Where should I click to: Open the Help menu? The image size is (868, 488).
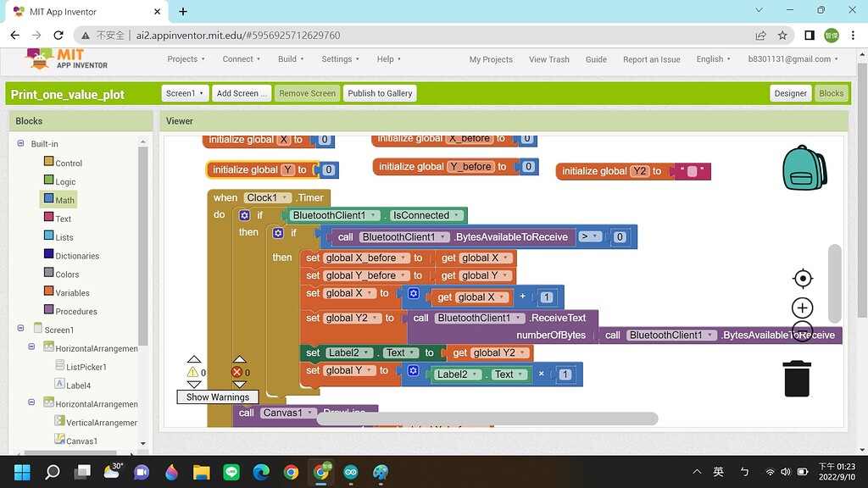click(x=388, y=59)
